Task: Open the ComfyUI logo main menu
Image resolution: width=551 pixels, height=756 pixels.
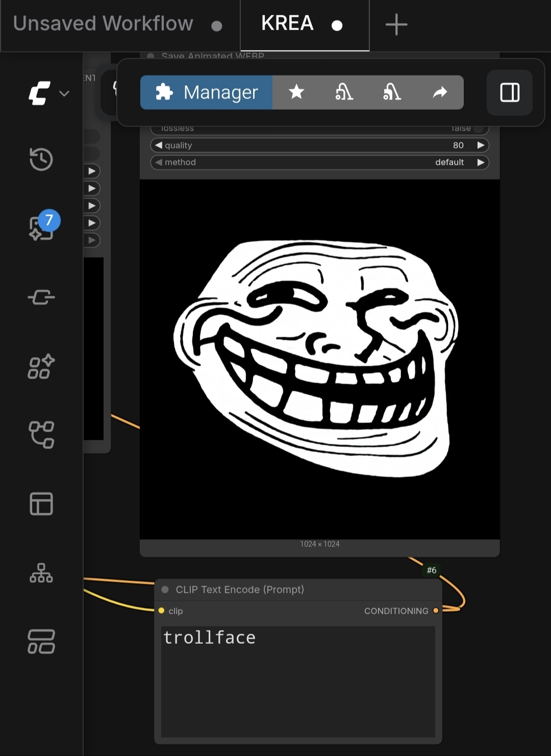Action: (48, 93)
